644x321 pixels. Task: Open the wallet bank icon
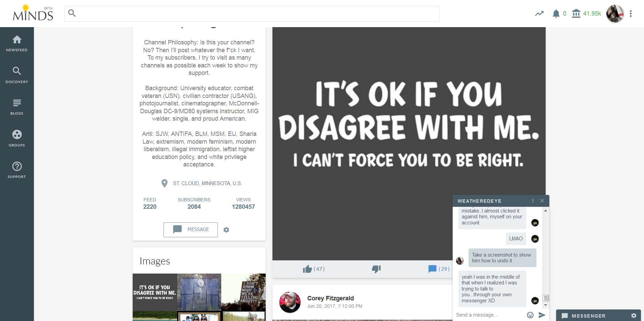pos(576,14)
